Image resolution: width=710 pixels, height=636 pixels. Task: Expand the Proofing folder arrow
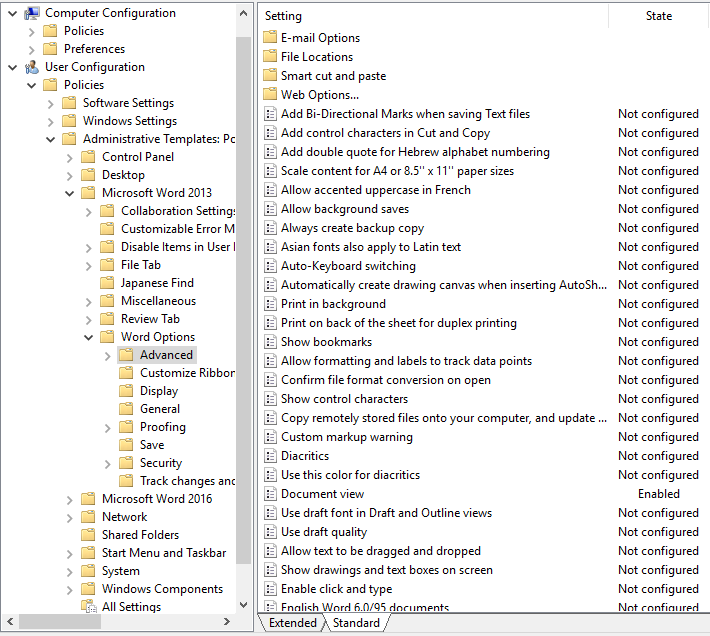point(108,427)
